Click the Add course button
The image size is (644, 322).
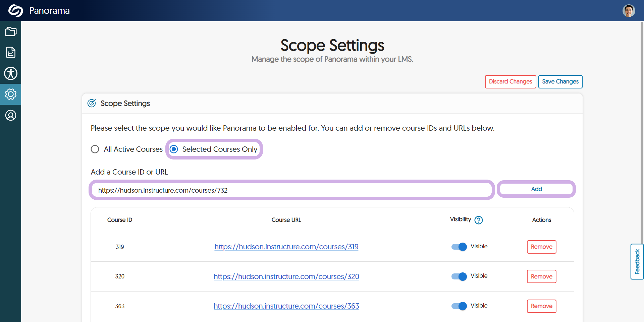(536, 189)
